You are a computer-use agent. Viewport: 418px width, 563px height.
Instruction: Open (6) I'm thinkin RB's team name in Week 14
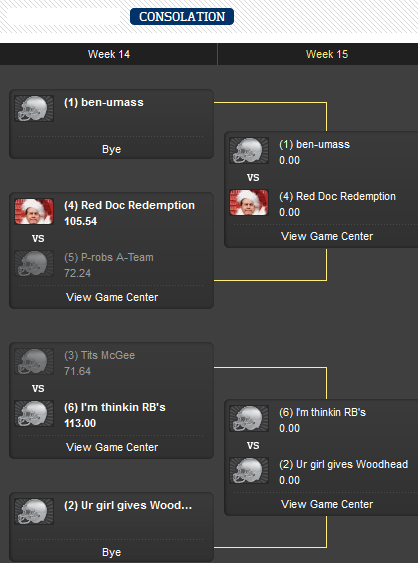115,408
